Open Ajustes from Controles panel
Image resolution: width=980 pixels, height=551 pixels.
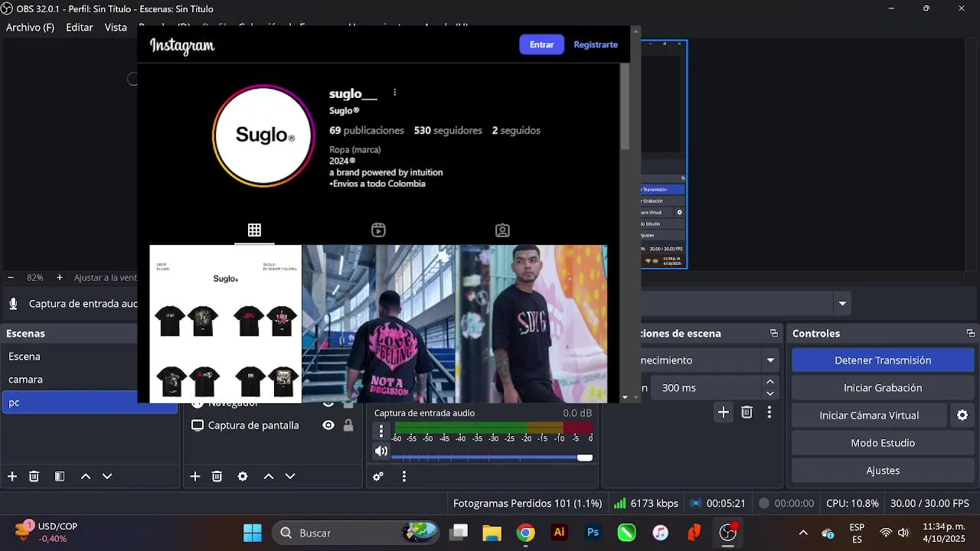pyautogui.click(x=883, y=471)
